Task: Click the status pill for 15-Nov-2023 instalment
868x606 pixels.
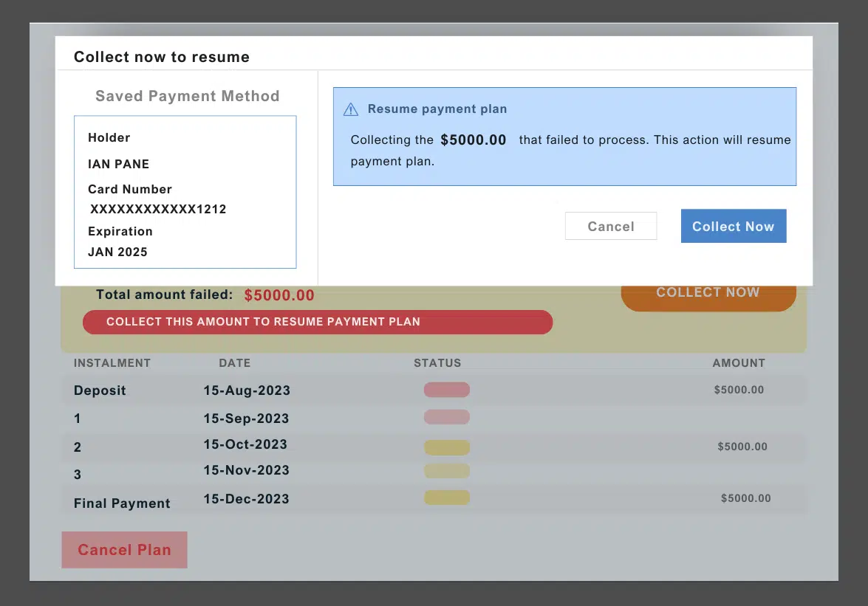Action: click(447, 471)
